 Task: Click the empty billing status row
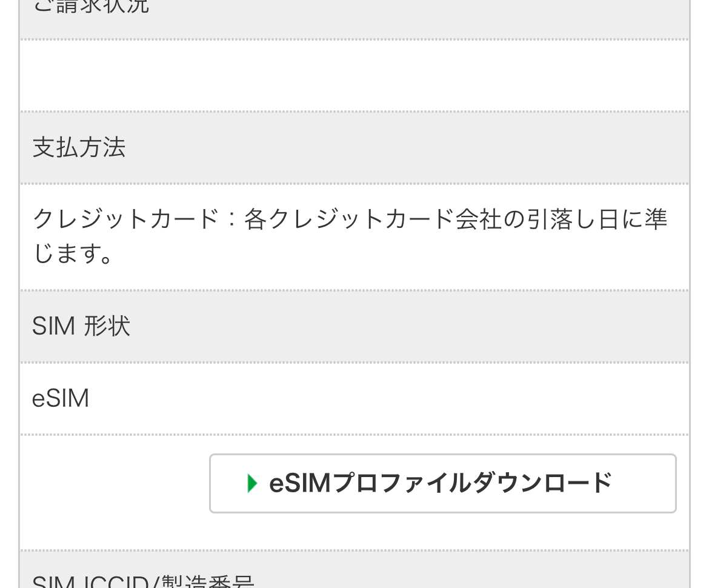pos(354,76)
